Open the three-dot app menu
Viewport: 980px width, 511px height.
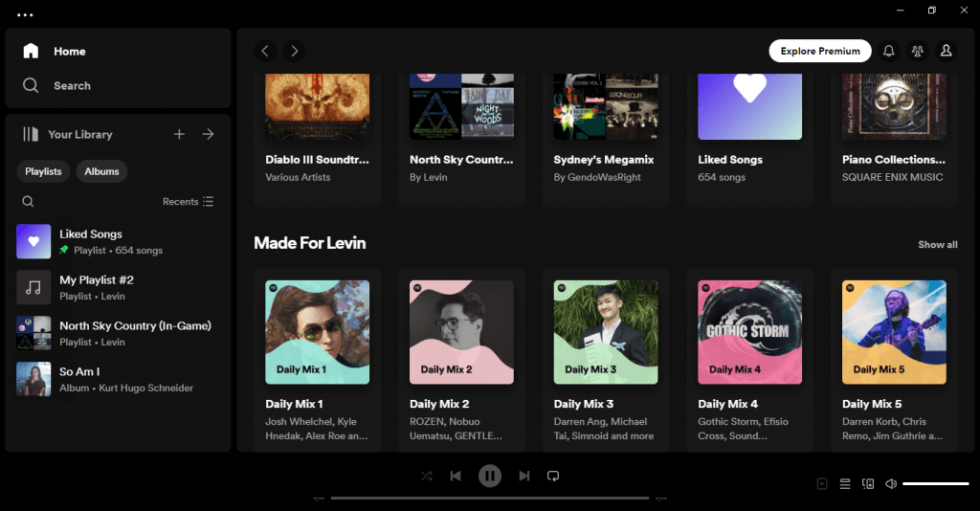click(x=25, y=14)
